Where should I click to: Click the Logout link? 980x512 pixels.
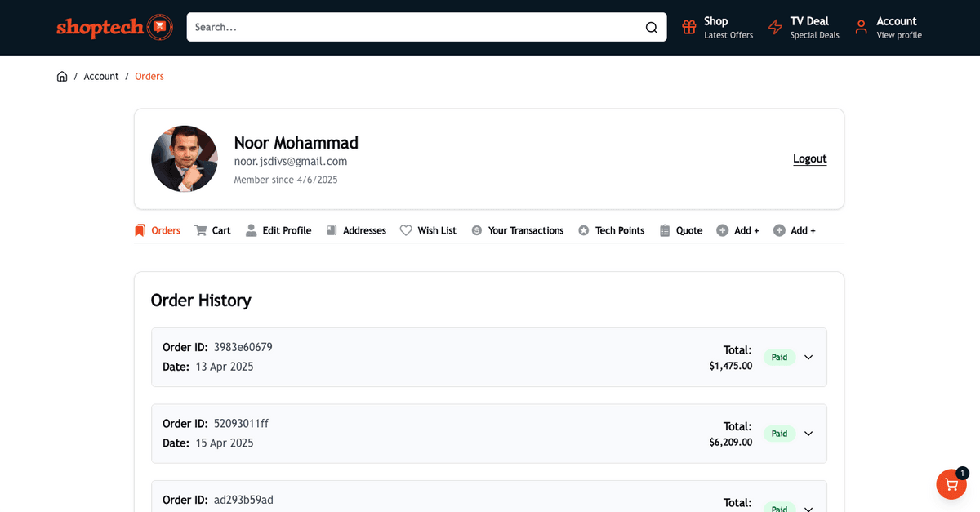tap(810, 158)
